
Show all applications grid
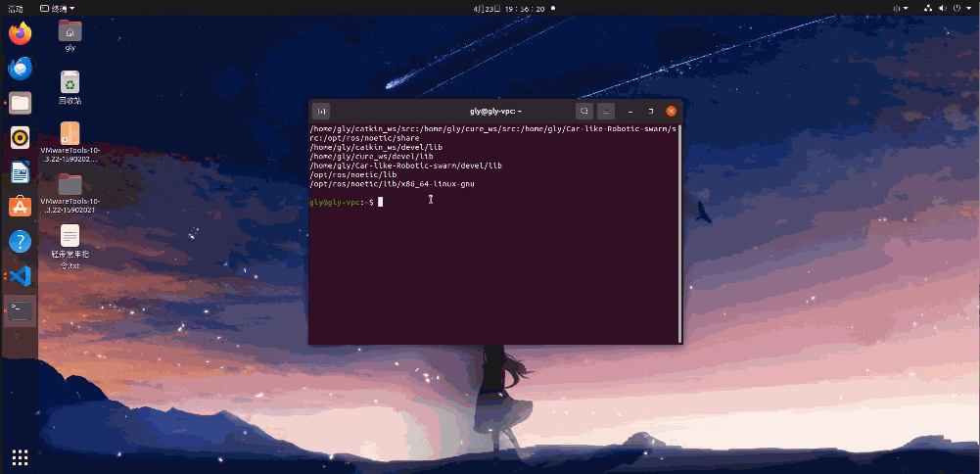click(20, 457)
